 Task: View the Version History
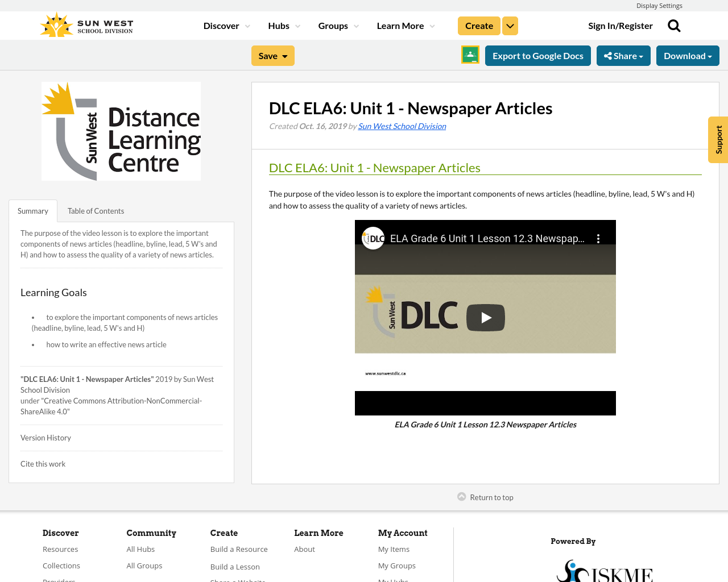[45, 438]
